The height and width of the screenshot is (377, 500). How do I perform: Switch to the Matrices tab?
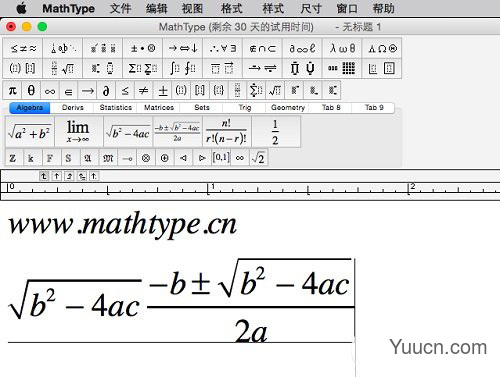tap(159, 108)
